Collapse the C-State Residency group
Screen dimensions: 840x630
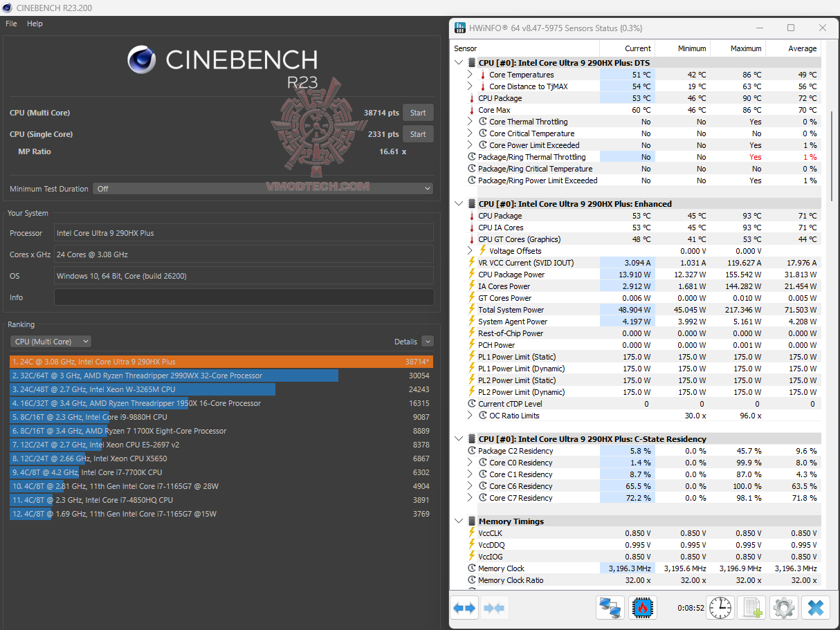(459, 439)
